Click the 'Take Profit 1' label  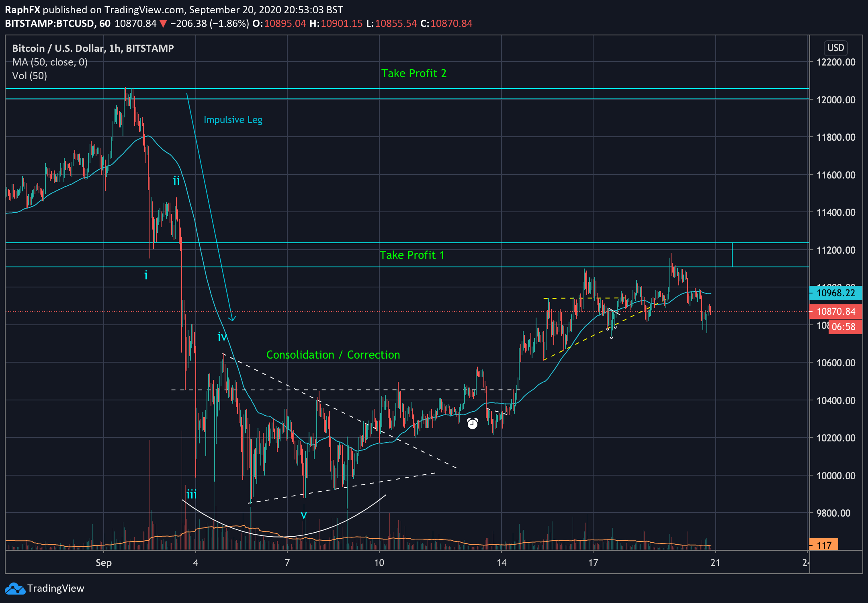[412, 255]
